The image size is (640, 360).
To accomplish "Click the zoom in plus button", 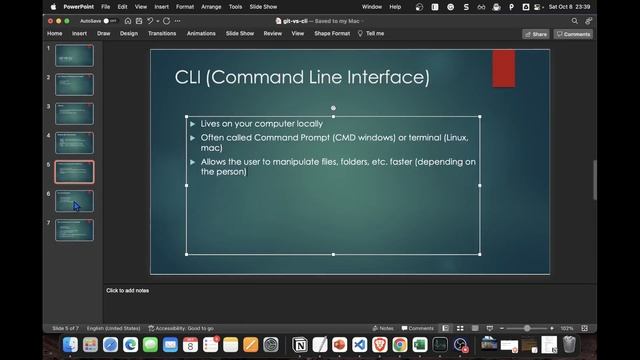I will 552,328.
